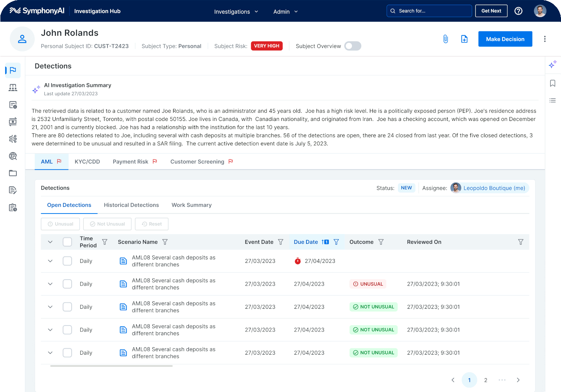The height and width of the screenshot is (392, 561).
Task: Click the Get Next button
Action: tap(491, 11)
